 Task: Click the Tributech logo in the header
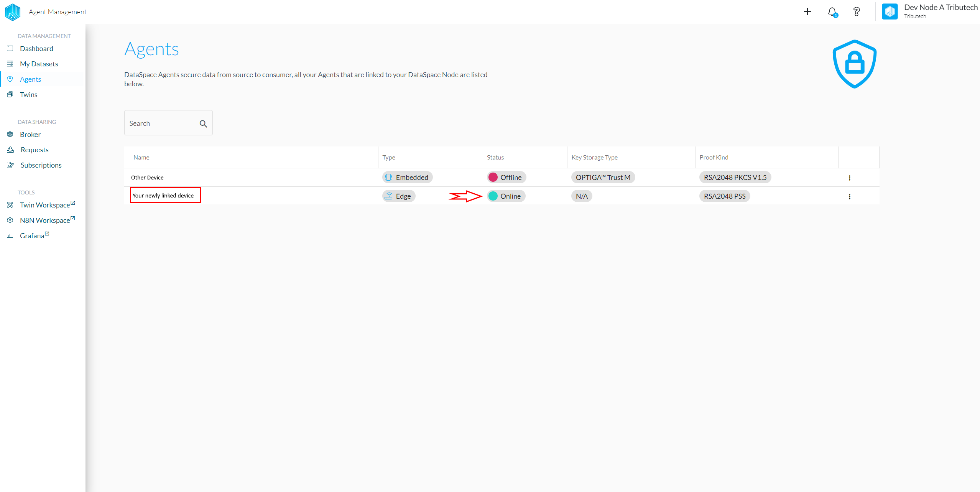(13, 12)
